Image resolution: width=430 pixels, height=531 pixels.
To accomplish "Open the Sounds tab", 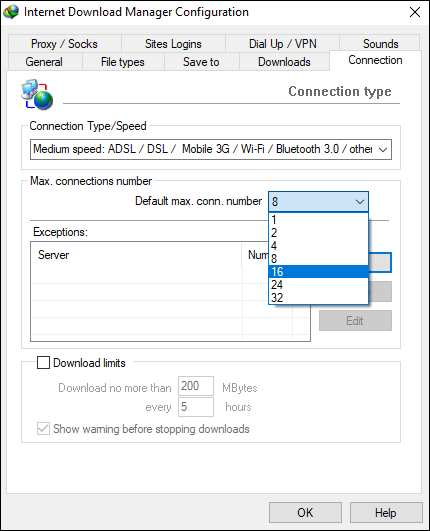I will pos(381,44).
